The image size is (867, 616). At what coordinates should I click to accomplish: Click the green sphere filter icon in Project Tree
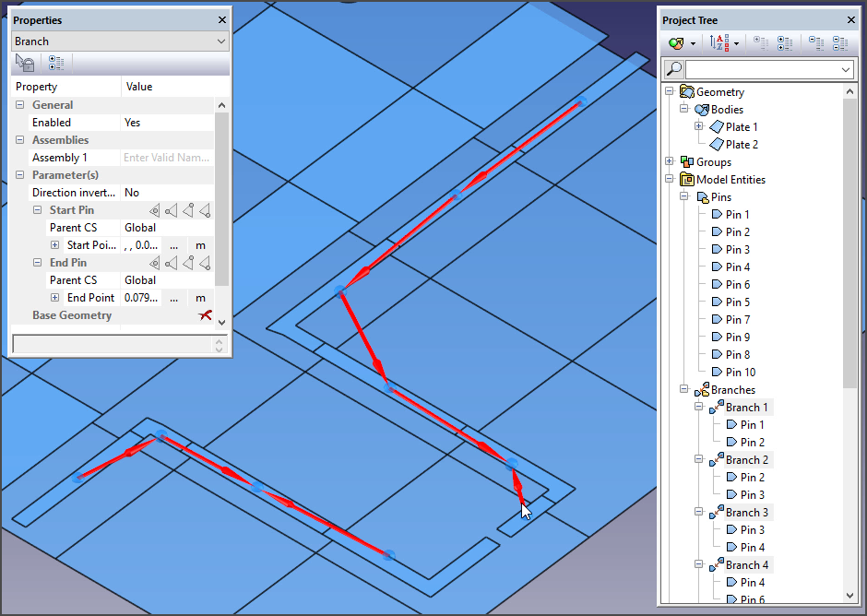tap(677, 43)
